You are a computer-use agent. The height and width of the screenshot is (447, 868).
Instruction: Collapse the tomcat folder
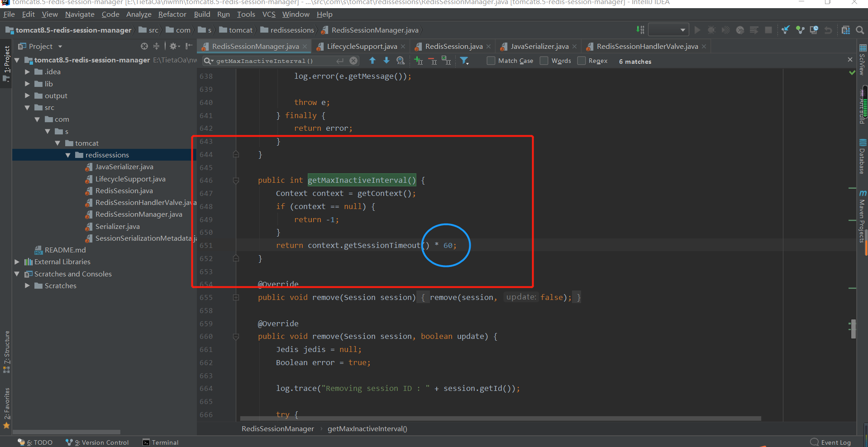coord(57,143)
